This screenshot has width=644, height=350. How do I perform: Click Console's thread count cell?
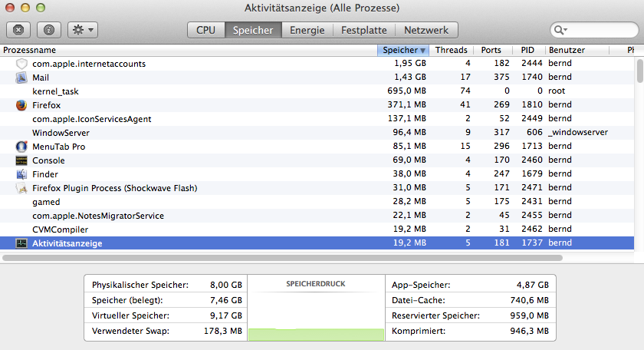tap(468, 160)
